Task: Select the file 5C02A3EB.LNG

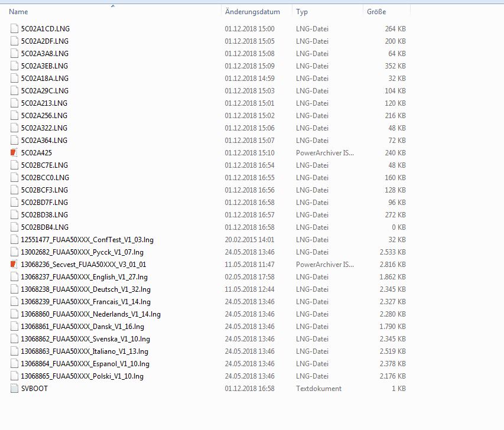Action: point(44,66)
